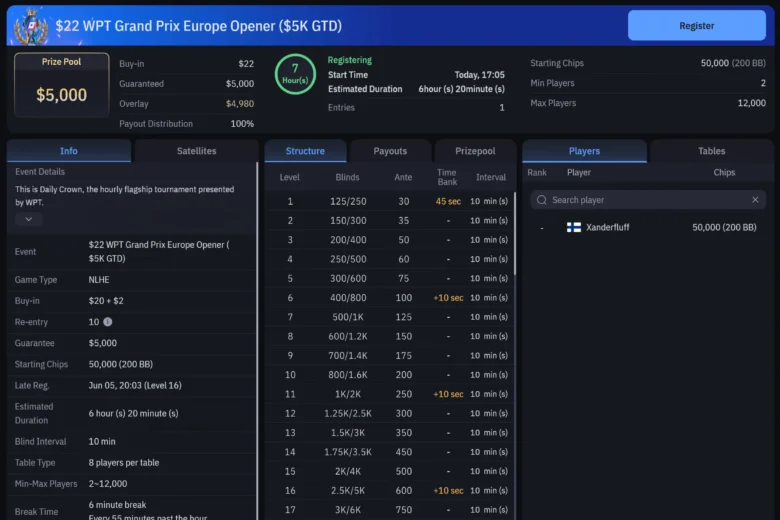780x520 pixels.
Task: Click the Re-entry info icon
Action: (x=107, y=322)
